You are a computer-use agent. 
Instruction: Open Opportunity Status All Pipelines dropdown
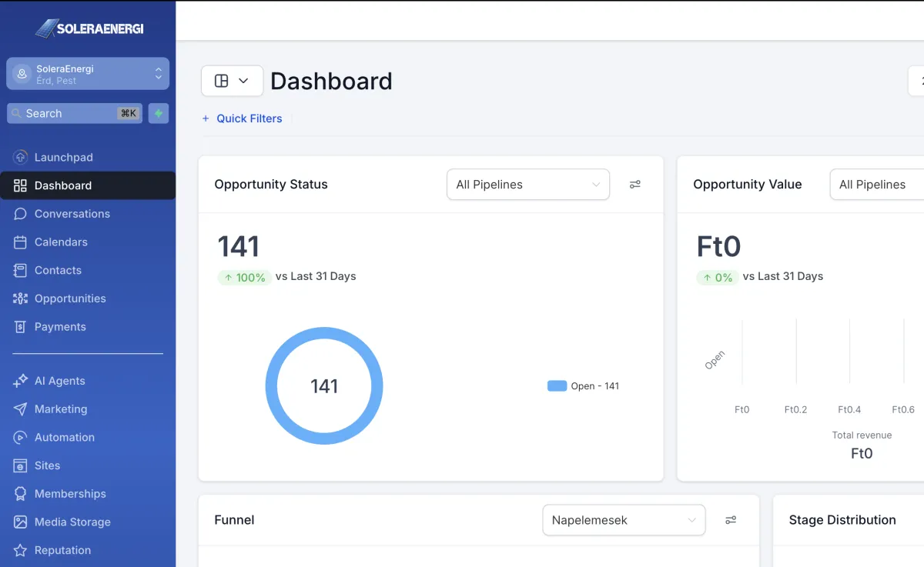528,185
